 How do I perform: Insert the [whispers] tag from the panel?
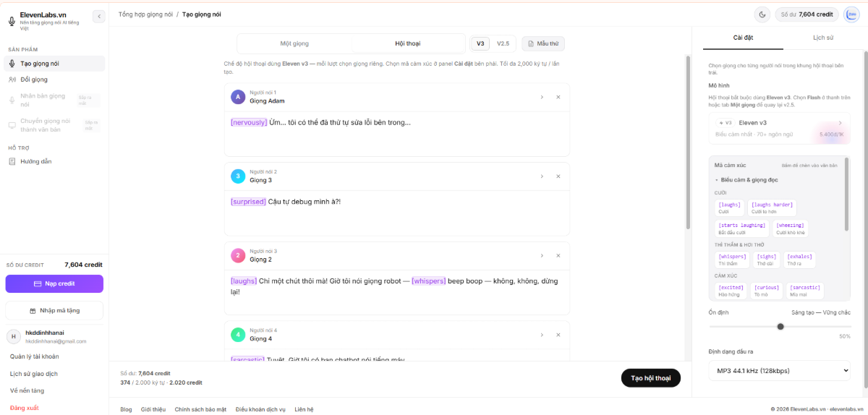coord(732,260)
